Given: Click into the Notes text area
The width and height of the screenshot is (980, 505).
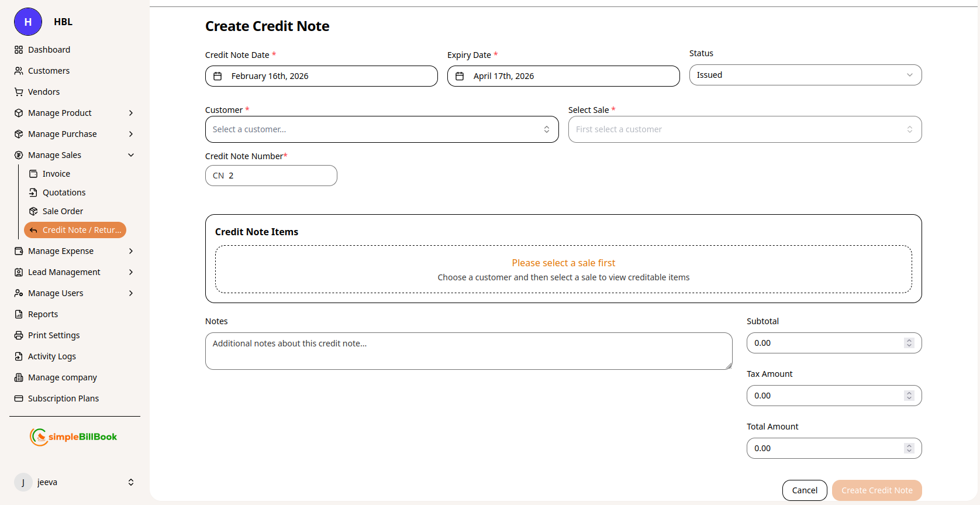Looking at the screenshot, I should pyautogui.click(x=468, y=351).
